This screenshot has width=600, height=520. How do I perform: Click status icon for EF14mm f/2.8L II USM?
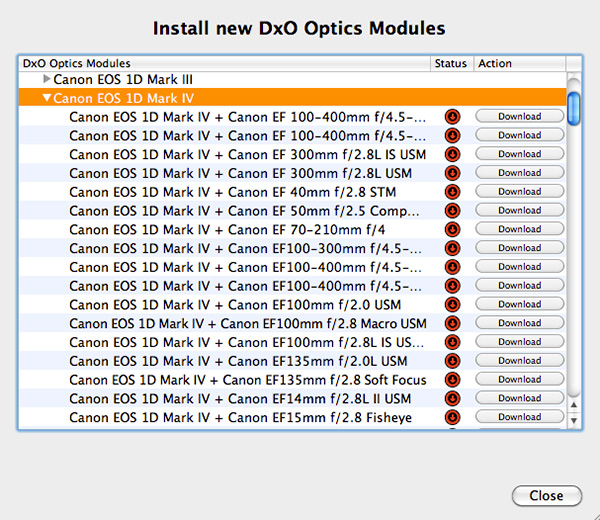point(452,398)
